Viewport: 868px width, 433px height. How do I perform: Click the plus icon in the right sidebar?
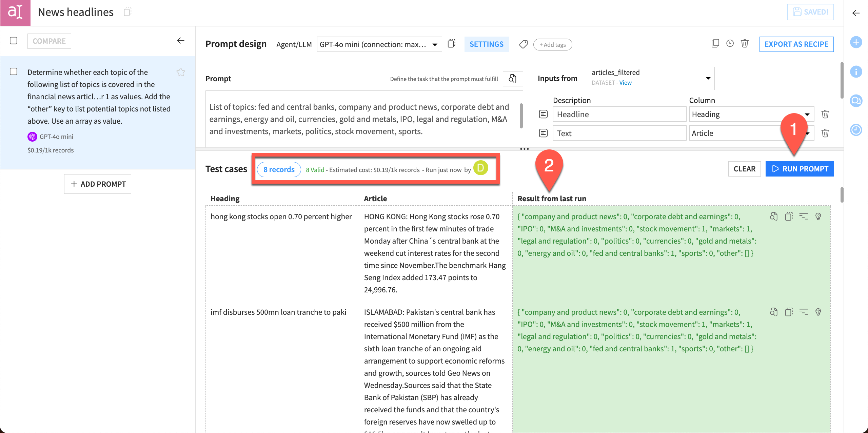click(856, 42)
